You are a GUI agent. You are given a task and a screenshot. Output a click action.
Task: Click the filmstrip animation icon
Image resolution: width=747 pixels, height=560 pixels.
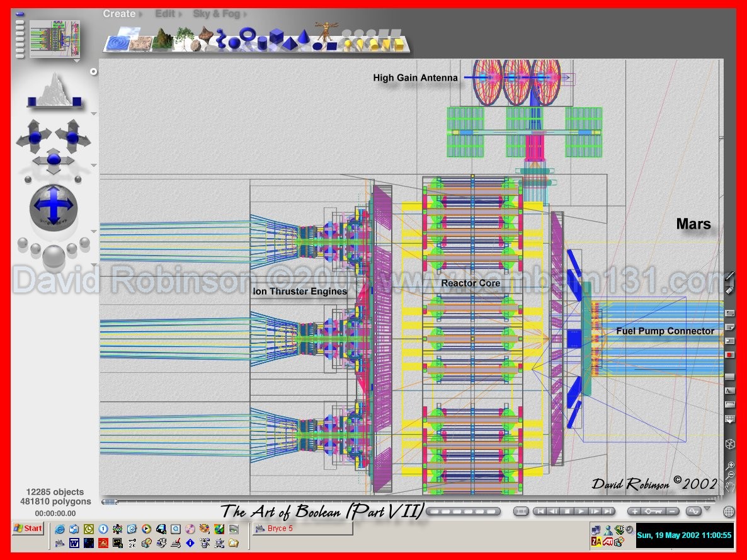pyautogui.click(x=521, y=511)
